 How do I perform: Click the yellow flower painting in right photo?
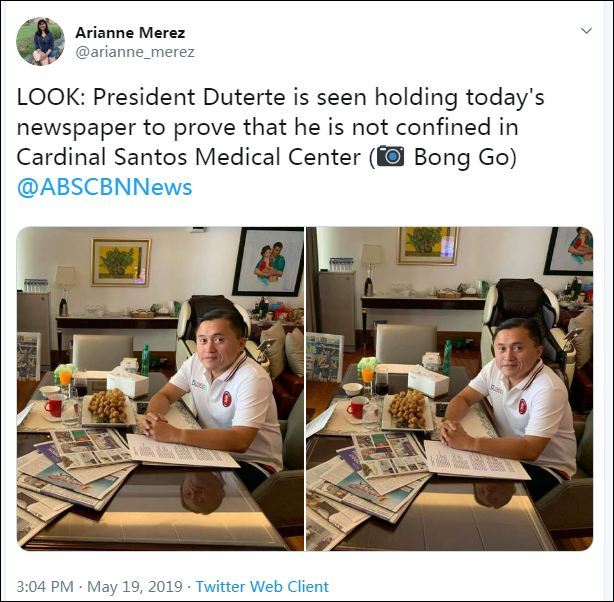428,245
